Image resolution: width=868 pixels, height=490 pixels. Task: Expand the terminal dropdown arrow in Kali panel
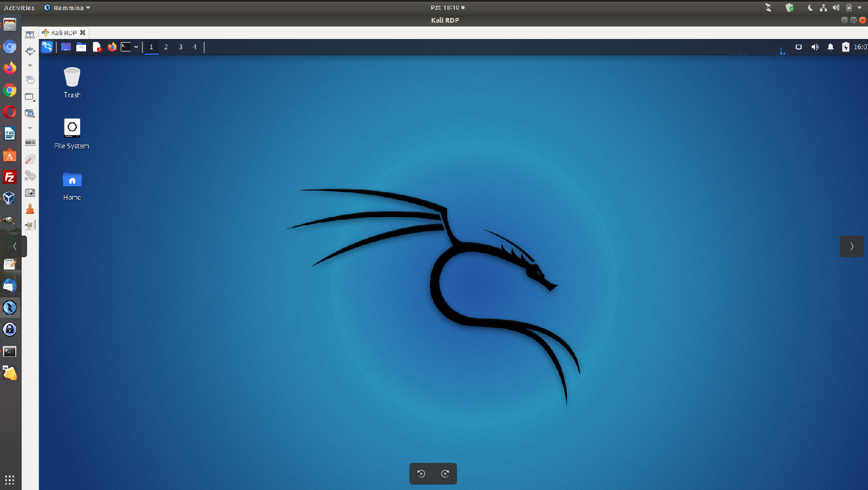pyautogui.click(x=136, y=47)
